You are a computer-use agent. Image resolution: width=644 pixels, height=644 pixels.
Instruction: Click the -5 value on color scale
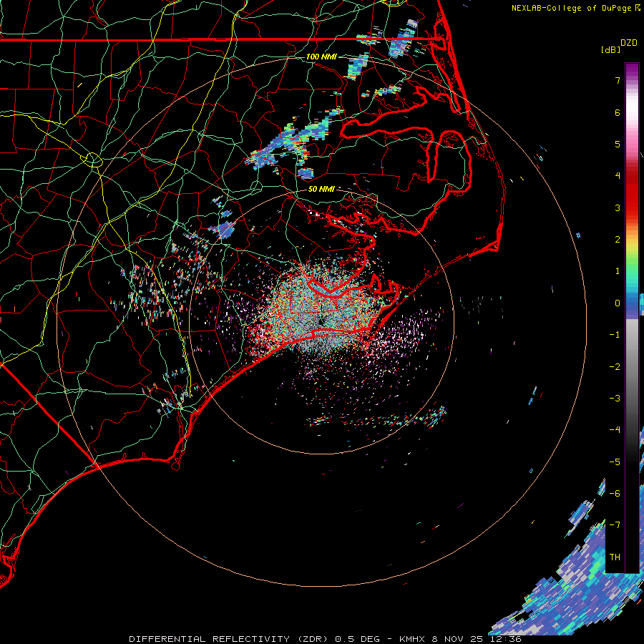pos(615,462)
